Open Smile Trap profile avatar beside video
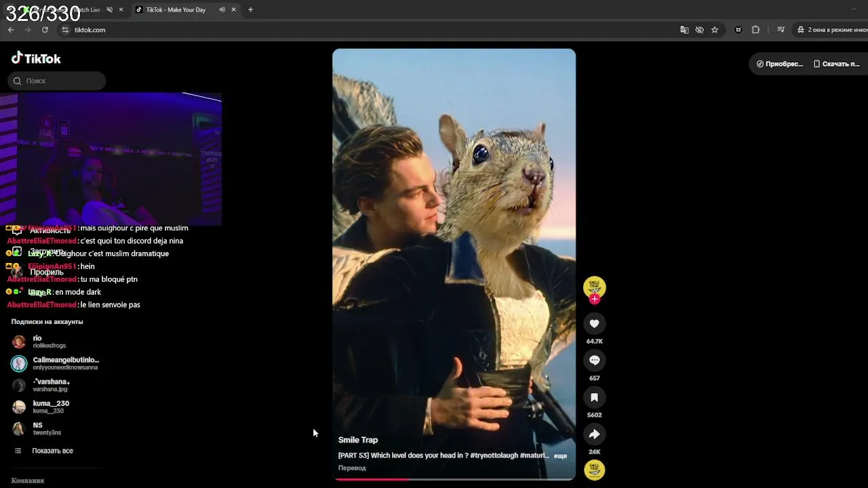The width and height of the screenshot is (868, 488). click(x=594, y=287)
